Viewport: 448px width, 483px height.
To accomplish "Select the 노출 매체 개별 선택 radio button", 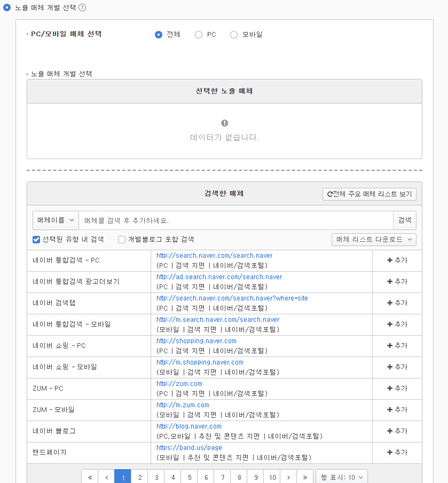I will [x=7, y=7].
